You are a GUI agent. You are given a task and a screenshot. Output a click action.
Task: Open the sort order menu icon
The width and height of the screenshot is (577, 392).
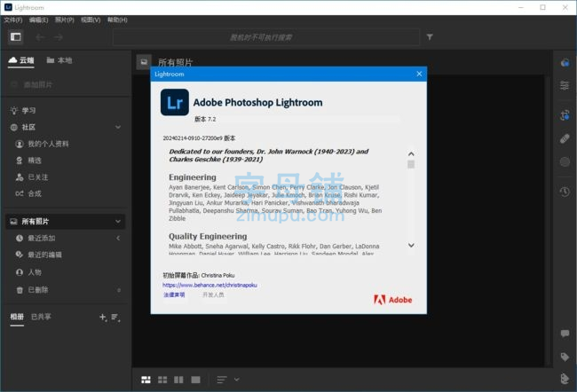coord(222,380)
